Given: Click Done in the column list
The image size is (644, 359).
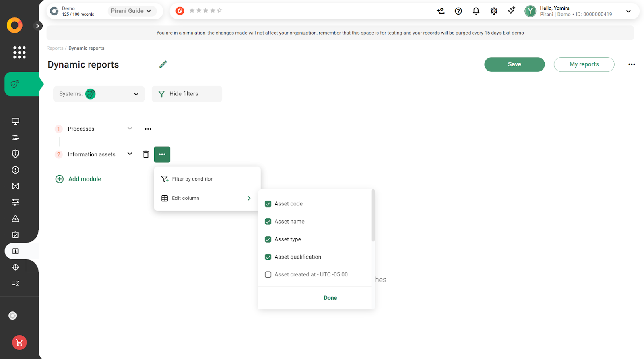Looking at the screenshot, I should (x=330, y=298).
